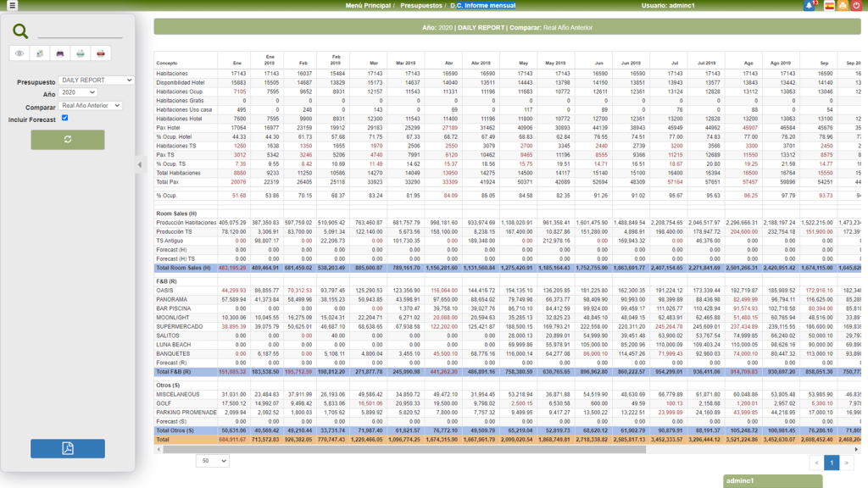Select page 1 in pagination
The height and width of the screenshot is (488, 868).
click(x=832, y=463)
